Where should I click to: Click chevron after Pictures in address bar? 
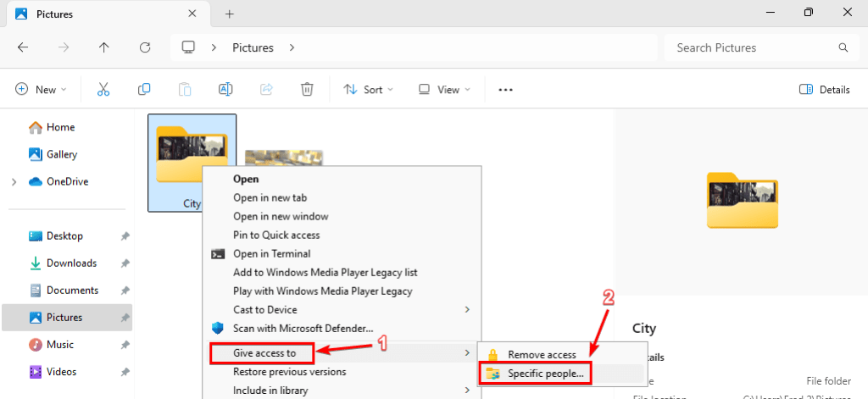292,47
